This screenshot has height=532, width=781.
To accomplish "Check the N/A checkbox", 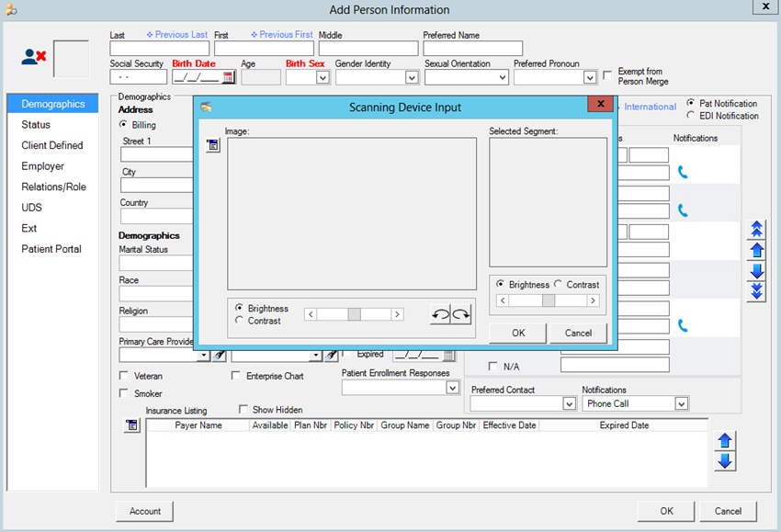I will 493,366.
